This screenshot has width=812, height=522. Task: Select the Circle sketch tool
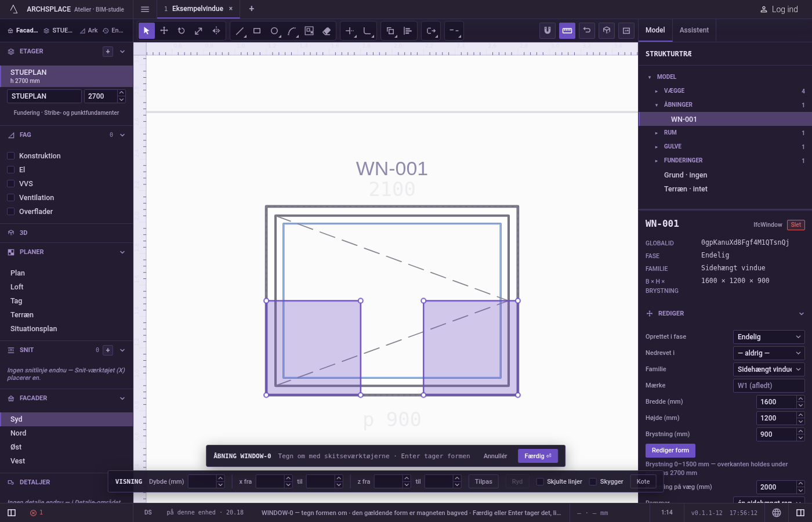274,31
